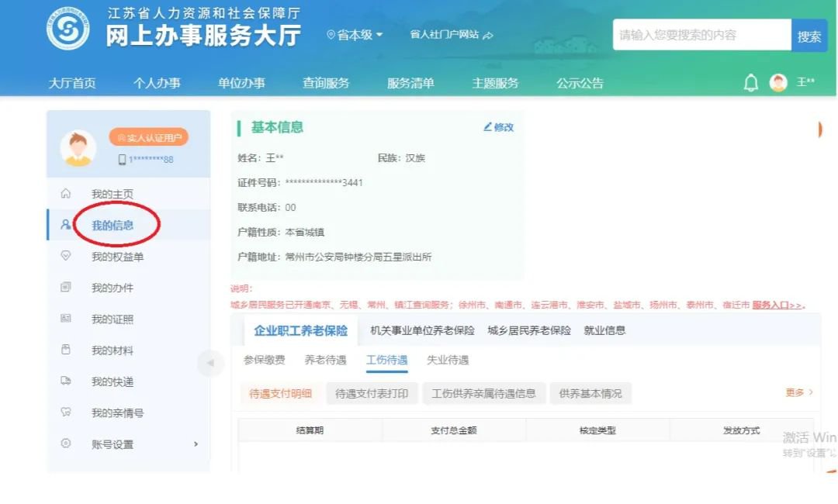
Task: Click the gear icon for 账号设置
Action: [x=66, y=444]
